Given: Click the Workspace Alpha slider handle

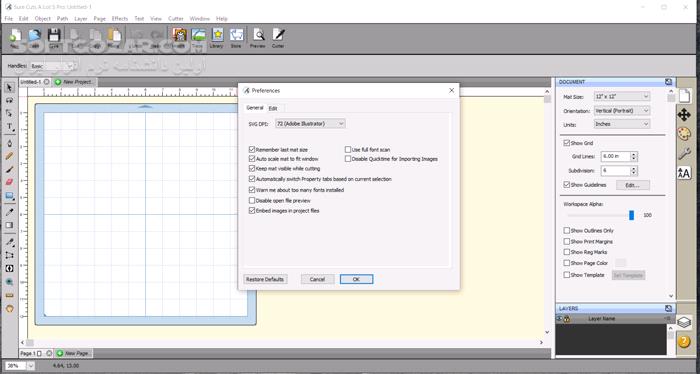Looking at the screenshot, I should [631, 215].
